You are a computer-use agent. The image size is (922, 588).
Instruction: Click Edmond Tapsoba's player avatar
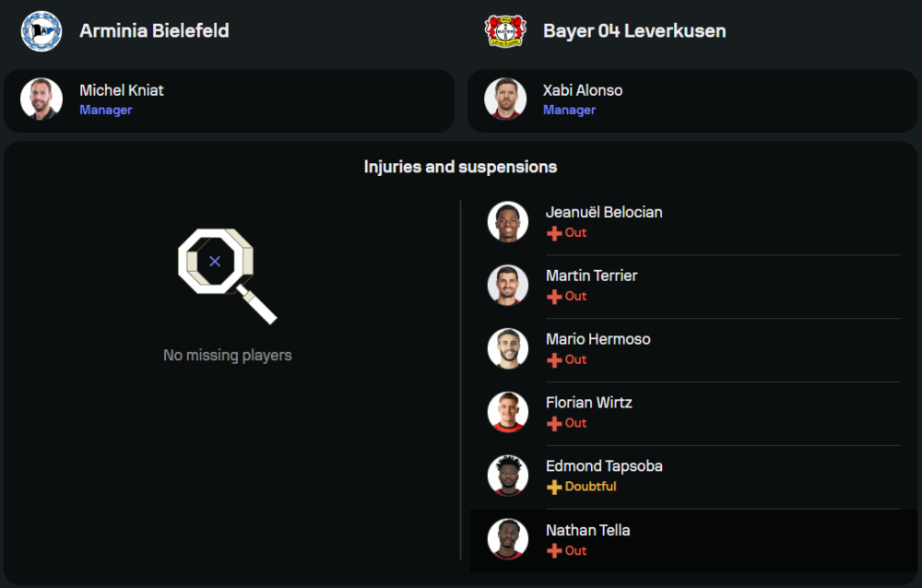pos(508,476)
